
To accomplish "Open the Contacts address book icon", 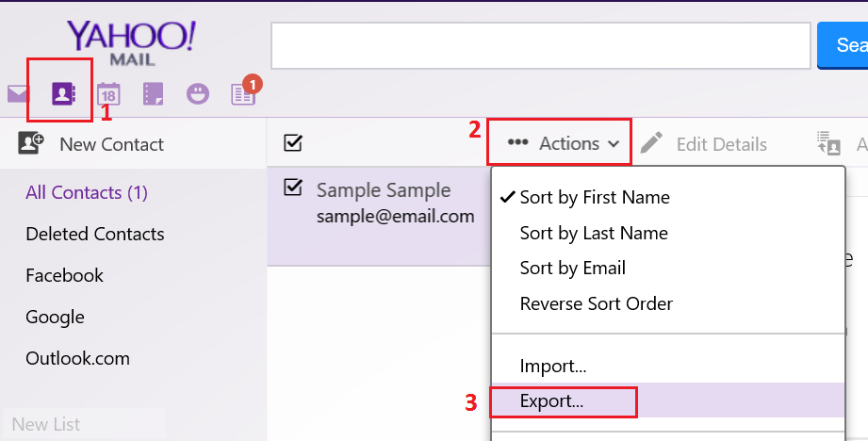I will [64, 93].
